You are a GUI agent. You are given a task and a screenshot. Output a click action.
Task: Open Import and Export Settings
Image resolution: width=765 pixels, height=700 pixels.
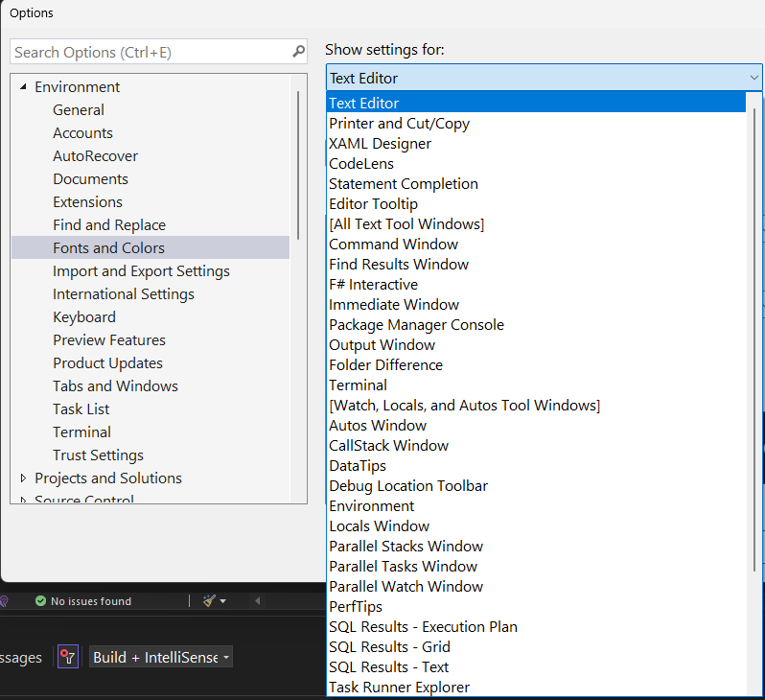tap(142, 271)
